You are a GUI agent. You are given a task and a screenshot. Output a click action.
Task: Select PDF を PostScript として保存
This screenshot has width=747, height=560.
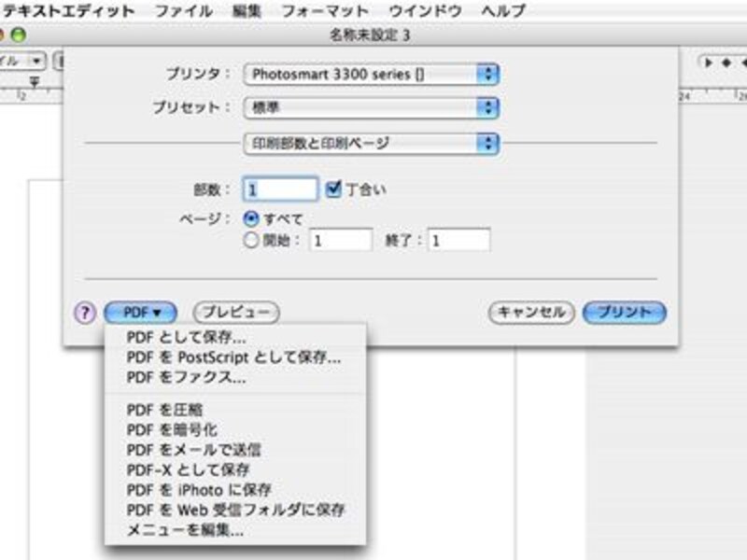[233, 357]
